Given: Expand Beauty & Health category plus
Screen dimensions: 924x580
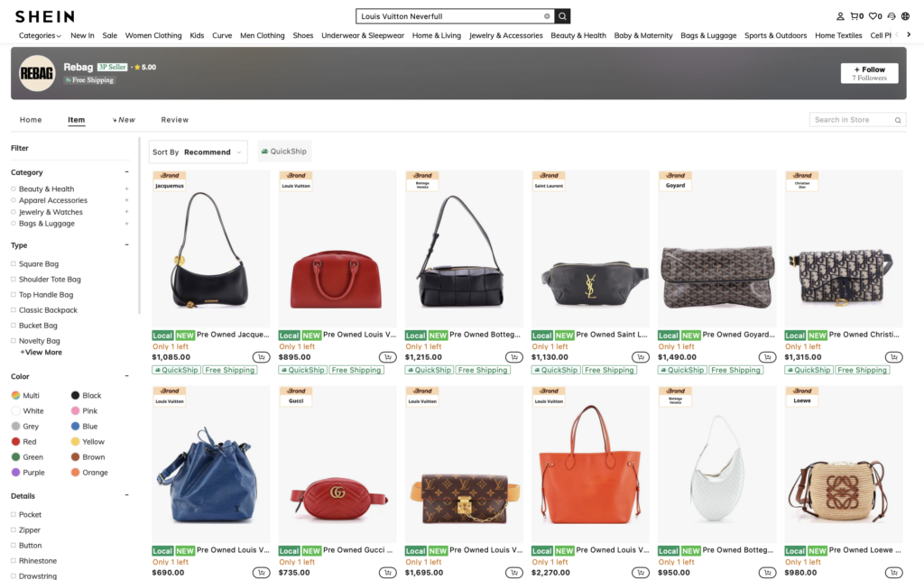Looking at the screenshot, I should tap(126, 189).
